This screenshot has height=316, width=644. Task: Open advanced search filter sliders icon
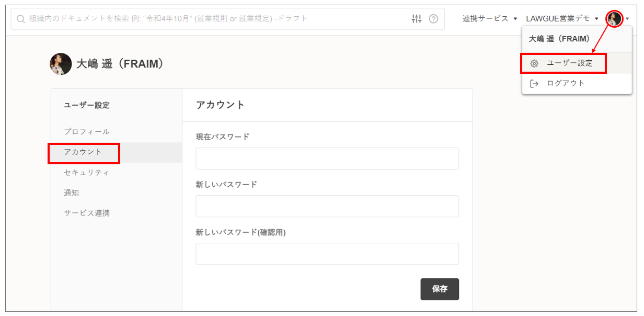coord(417,19)
